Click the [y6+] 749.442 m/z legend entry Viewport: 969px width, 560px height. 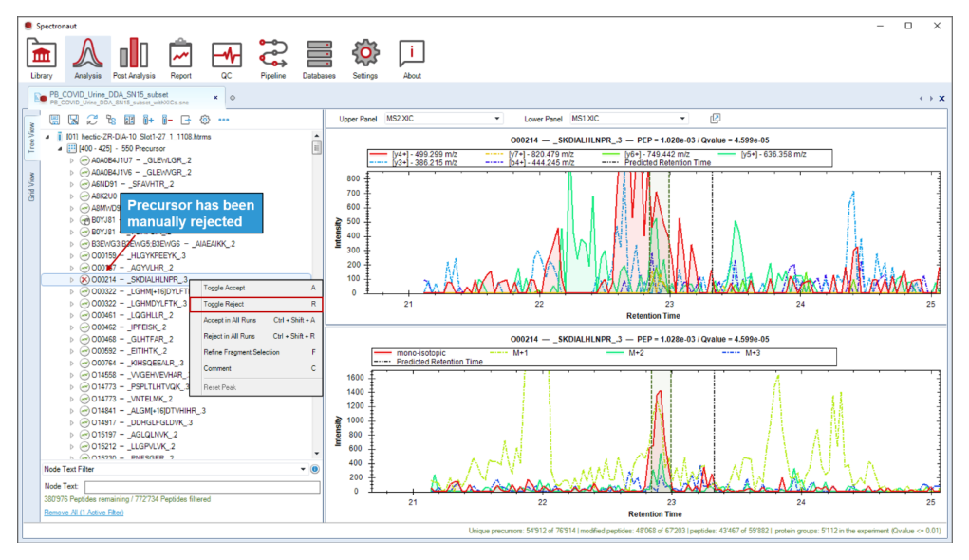coord(646,154)
